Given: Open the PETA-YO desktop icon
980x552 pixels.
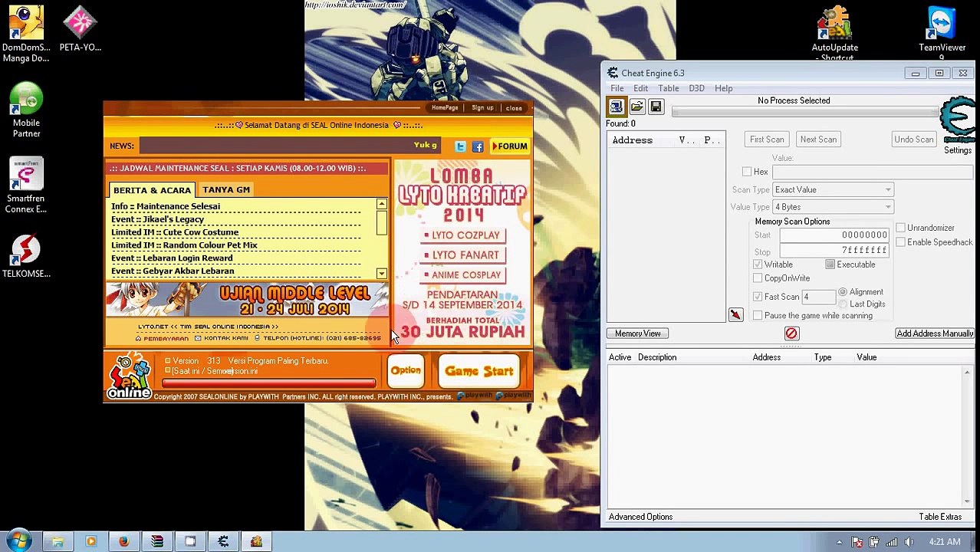Looking at the screenshot, I should [x=81, y=30].
